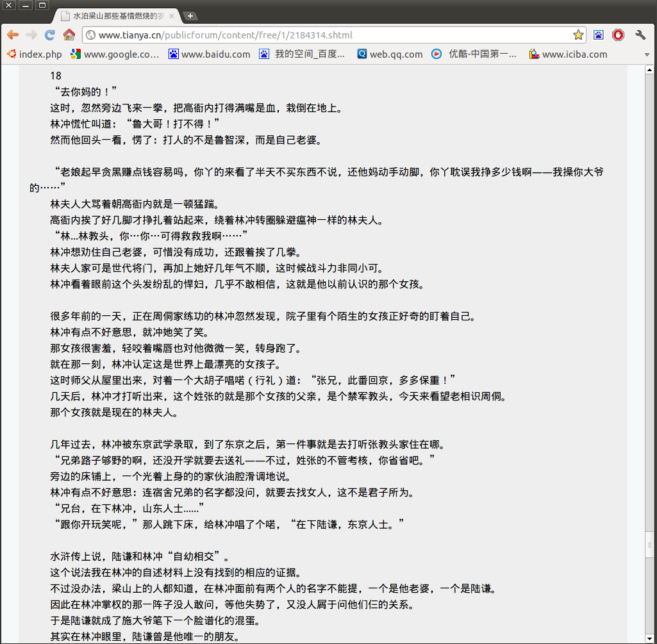657x644 pixels.
Task: Click the line 林夫人大骂着朝高衙内就是一顿猛踹
Action: (x=135, y=204)
